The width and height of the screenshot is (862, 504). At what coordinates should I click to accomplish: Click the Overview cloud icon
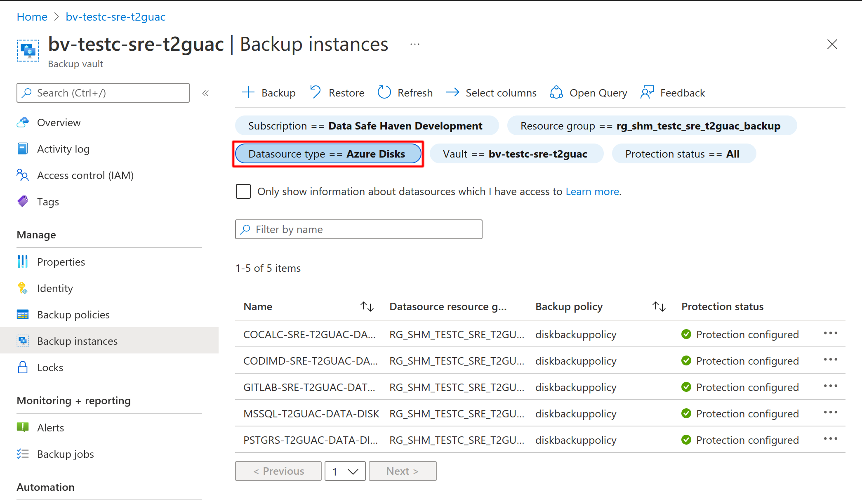pos(23,122)
